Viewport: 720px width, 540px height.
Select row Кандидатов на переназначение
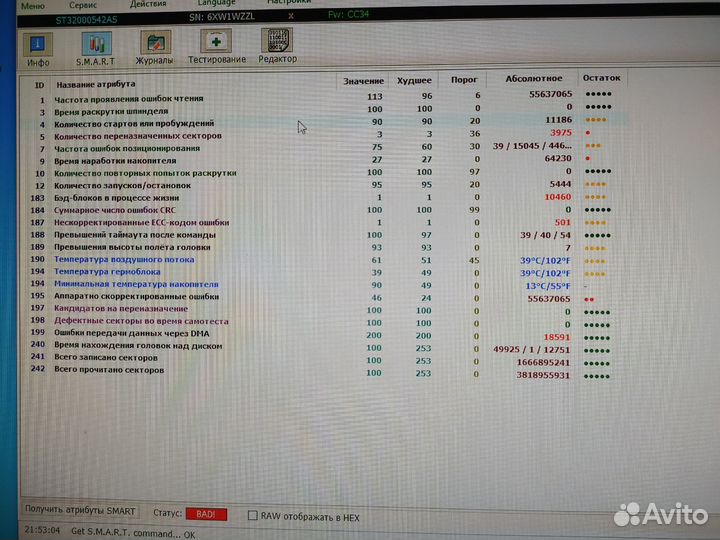[x=324, y=310]
